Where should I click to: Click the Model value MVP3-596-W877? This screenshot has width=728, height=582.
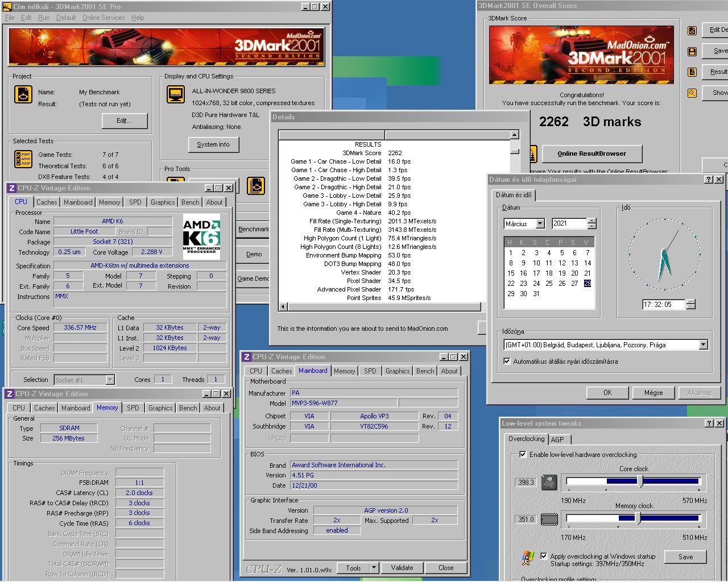coord(343,403)
